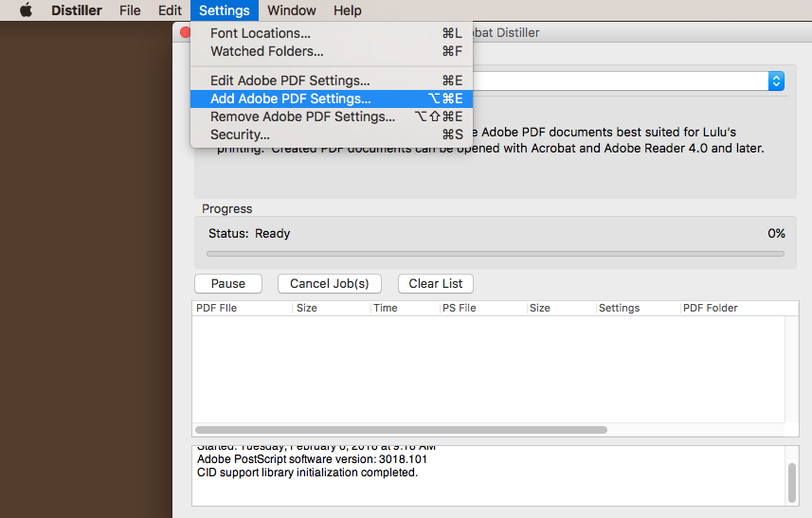Image resolution: width=812 pixels, height=518 pixels.
Task: Open the Apple menu
Action: point(26,10)
